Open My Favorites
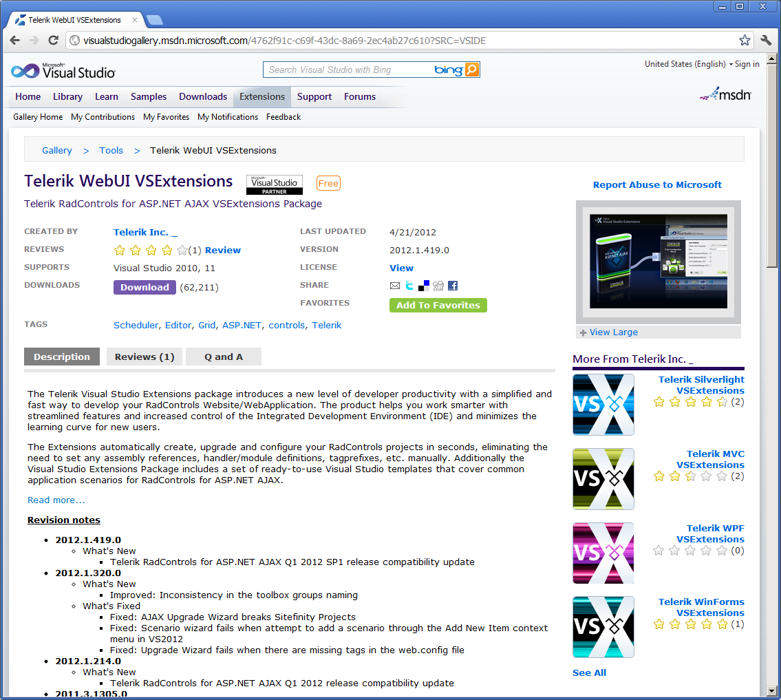This screenshot has height=700, width=781. [166, 117]
